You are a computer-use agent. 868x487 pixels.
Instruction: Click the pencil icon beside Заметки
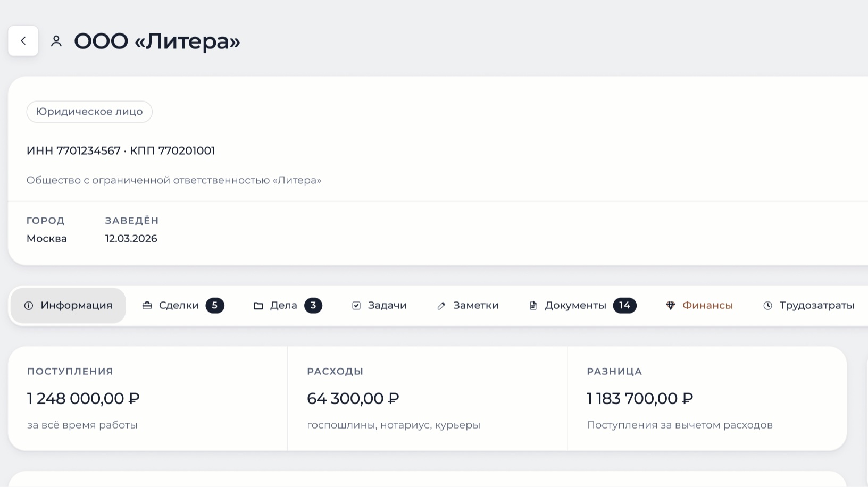tap(441, 306)
